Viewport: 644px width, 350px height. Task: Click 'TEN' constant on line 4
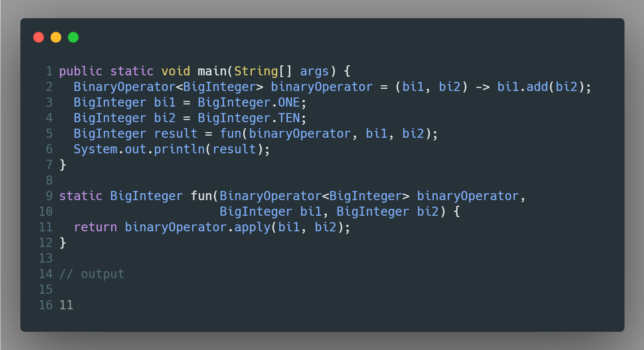289,118
